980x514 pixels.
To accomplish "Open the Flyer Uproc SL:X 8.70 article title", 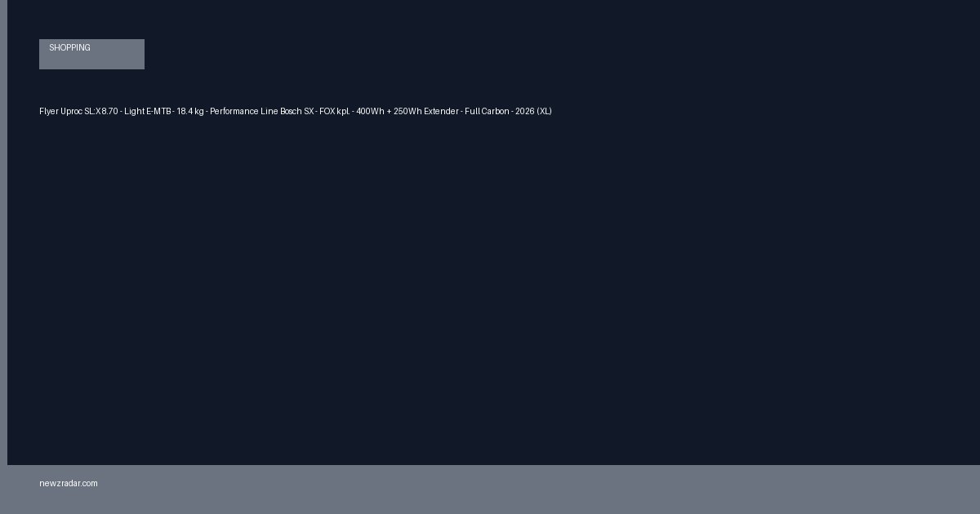I will click(296, 111).
